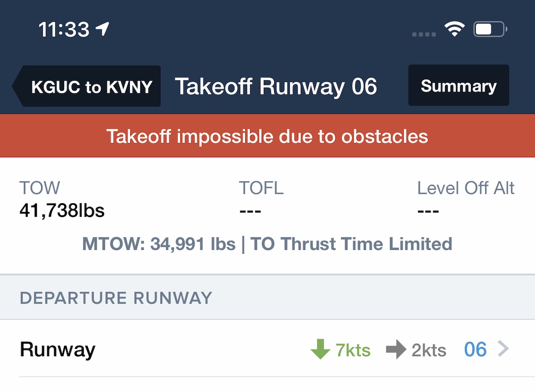Tap the 2kts crosswind value

point(429,351)
